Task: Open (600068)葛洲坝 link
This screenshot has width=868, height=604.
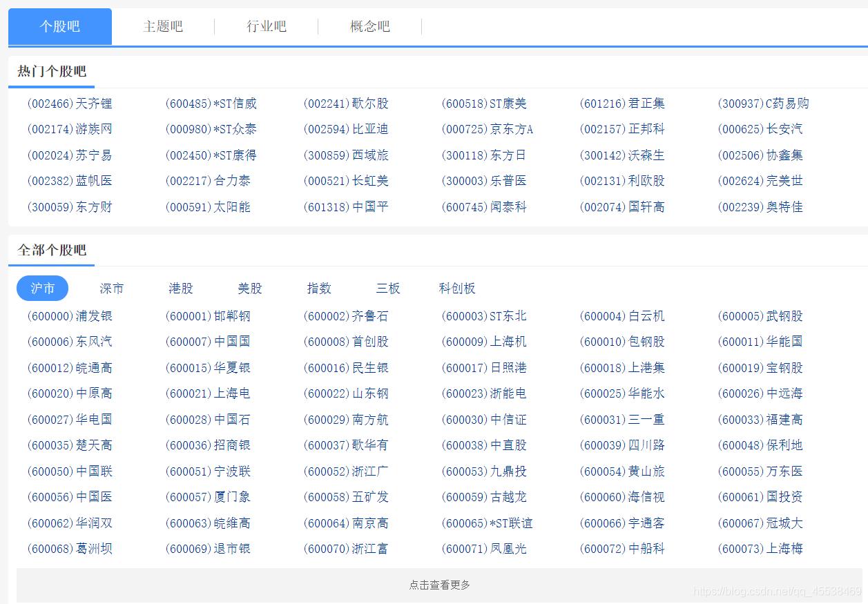Action: pyautogui.click(x=70, y=549)
